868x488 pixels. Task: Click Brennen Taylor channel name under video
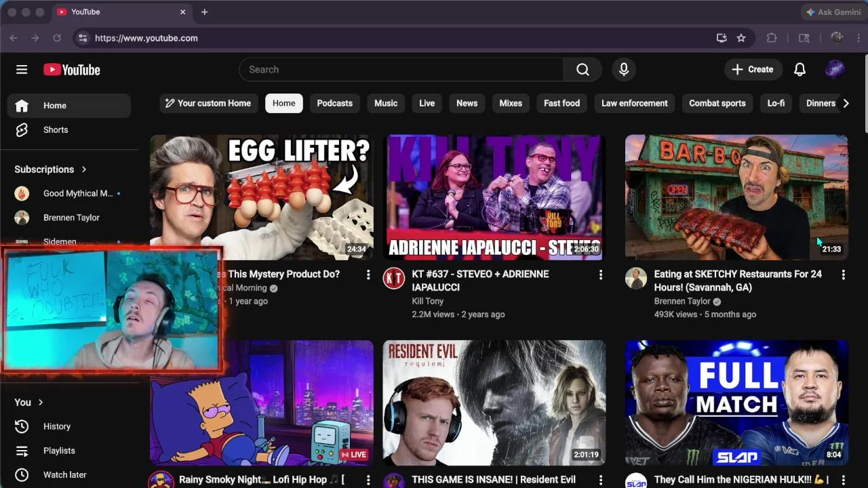[682, 301]
